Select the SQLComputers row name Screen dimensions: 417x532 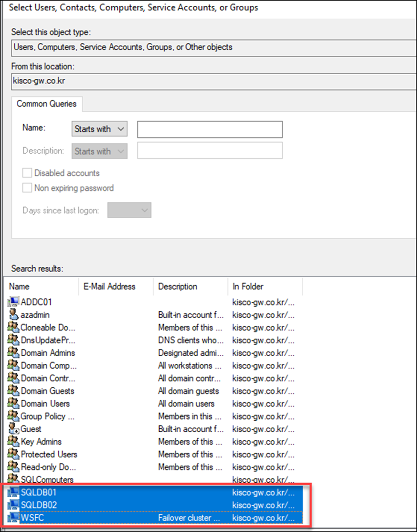(x=47, y=479)
